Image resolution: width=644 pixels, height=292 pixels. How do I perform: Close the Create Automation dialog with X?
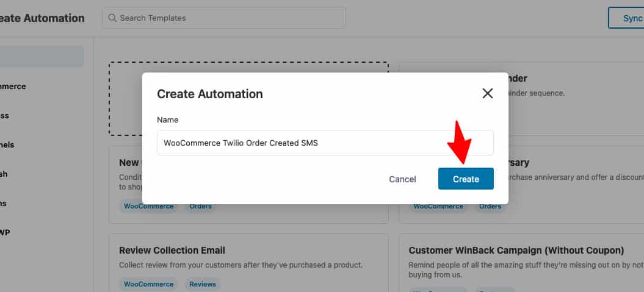coord(488,93)
